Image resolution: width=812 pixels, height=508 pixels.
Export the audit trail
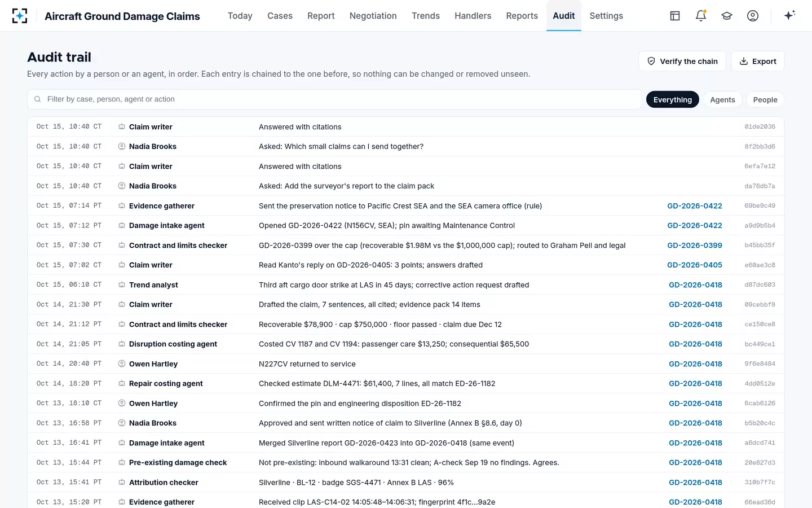pos(758,62)
